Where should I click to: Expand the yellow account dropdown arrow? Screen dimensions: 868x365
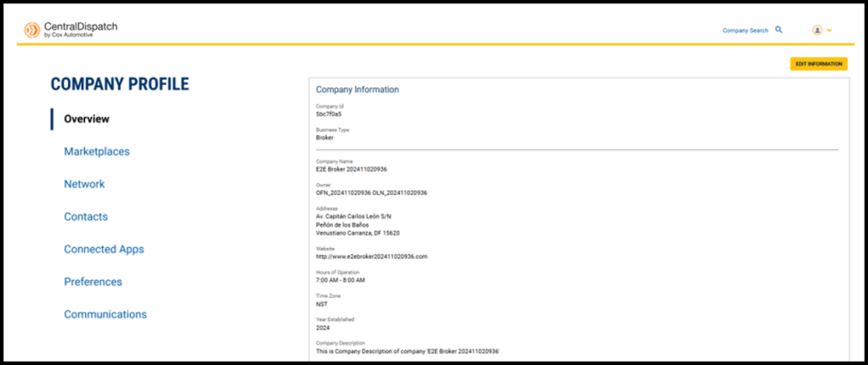pyautogui.click(x=830, y=31)
